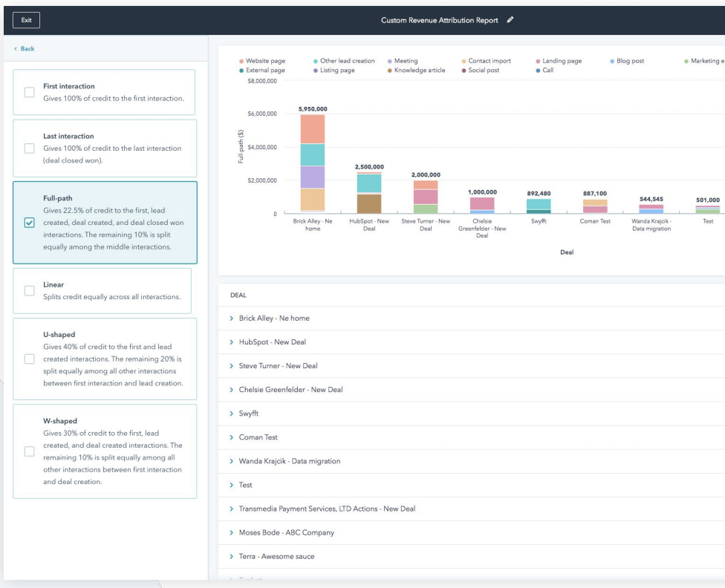Select the U-shaped attribution model card
The width and height of the screenshot is (725, 588).
point(105,359)
